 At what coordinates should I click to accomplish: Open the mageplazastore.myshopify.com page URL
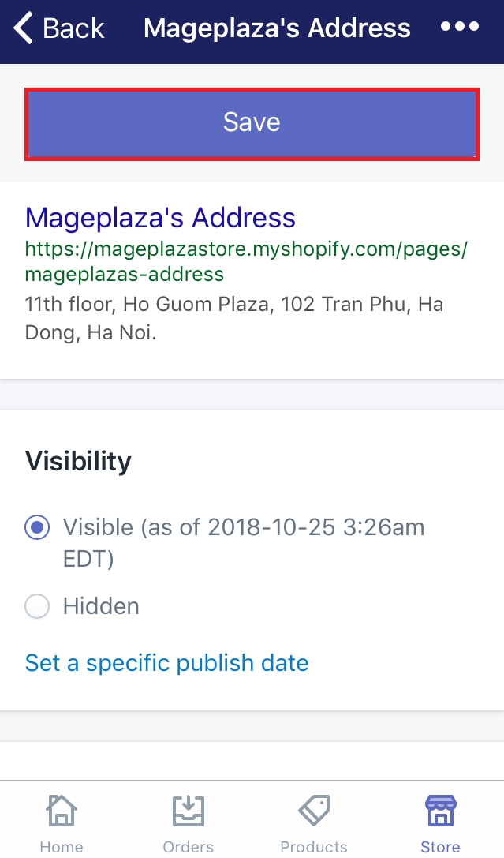(x=247, y=261)
